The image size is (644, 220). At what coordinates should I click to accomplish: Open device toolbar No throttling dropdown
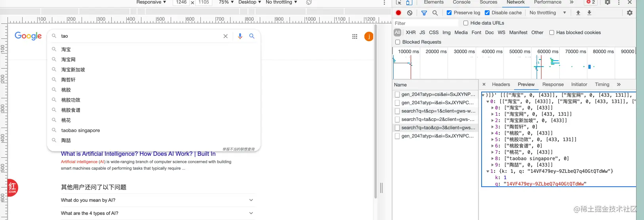point(281,2)
